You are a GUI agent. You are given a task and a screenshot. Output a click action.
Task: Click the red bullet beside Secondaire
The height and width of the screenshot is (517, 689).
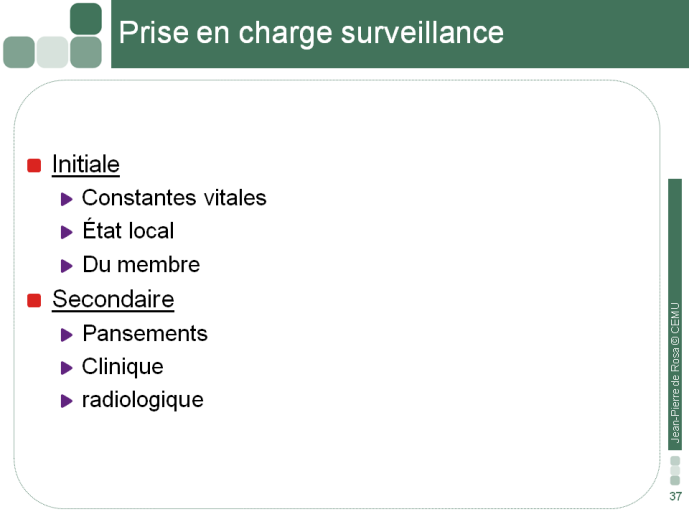[x=34, y=300]
